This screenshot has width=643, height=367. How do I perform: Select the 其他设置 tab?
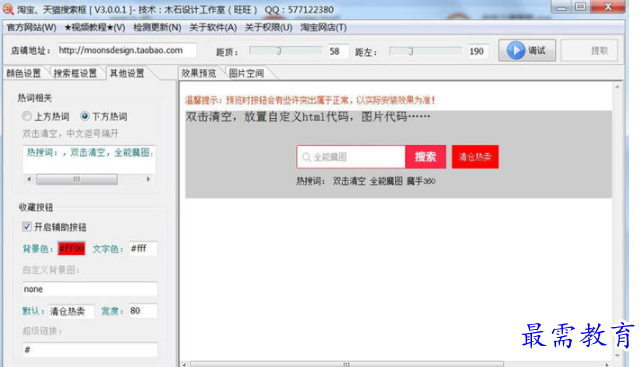pos(127,73)
